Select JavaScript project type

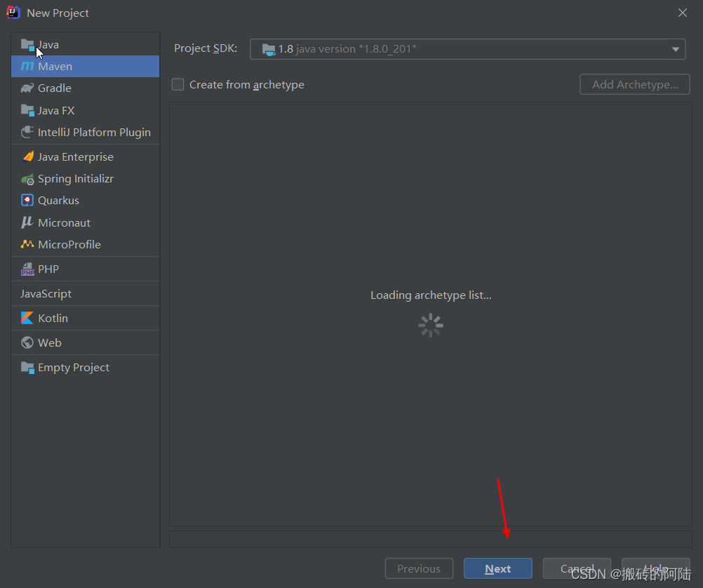pyautogui.click(x=85, y=294)
